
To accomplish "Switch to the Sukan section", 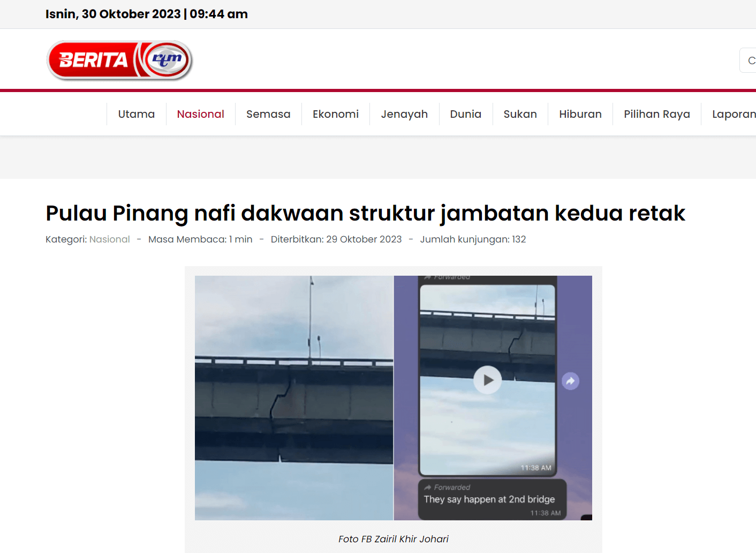I will 520,114.
